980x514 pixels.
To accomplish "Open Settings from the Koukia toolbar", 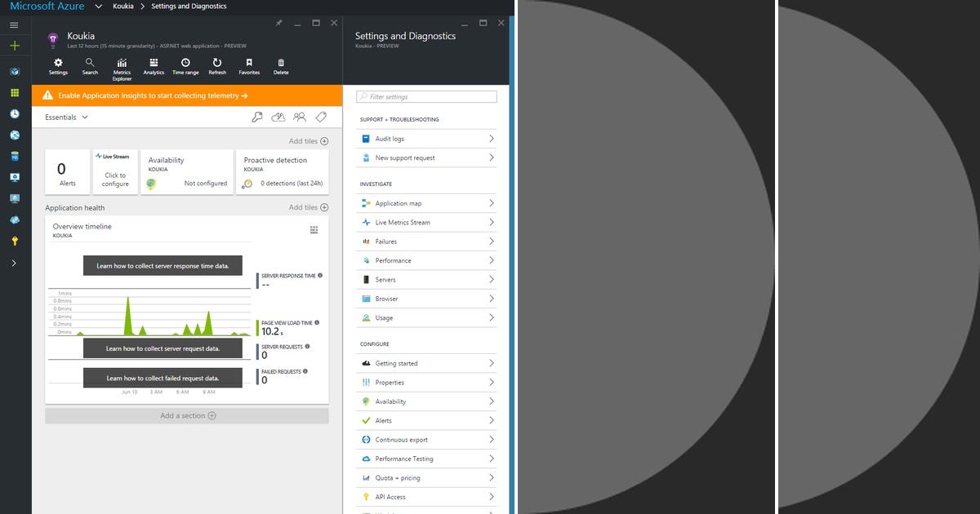I will pyautogui.click(x=58, y=65).
